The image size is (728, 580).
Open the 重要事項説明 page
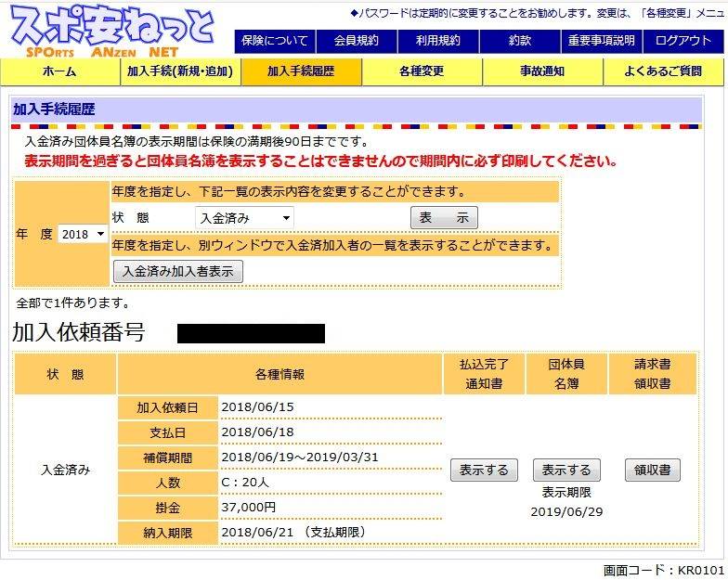602,41
